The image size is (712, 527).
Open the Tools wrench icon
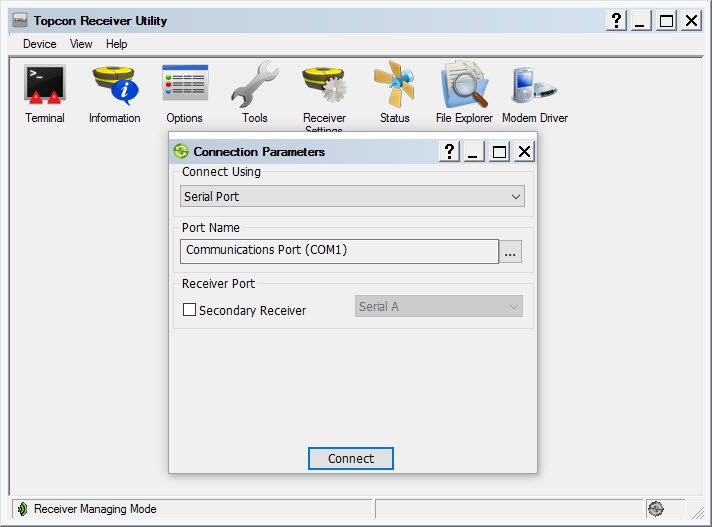click(254, 84)
